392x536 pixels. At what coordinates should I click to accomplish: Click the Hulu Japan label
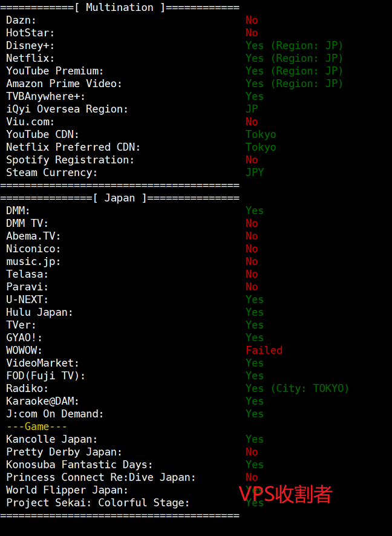pyautogui.click(x=39, y=312)
